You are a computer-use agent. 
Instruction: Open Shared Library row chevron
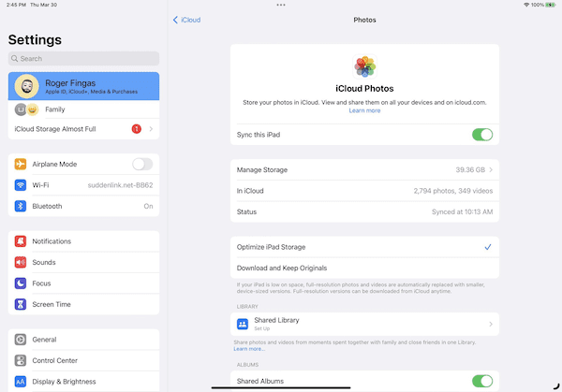(491, 324)
